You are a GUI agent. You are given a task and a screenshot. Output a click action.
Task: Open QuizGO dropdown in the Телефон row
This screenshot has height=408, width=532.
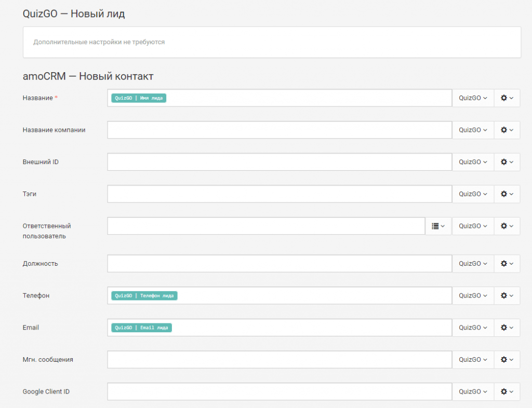click(x=473, y=296)
